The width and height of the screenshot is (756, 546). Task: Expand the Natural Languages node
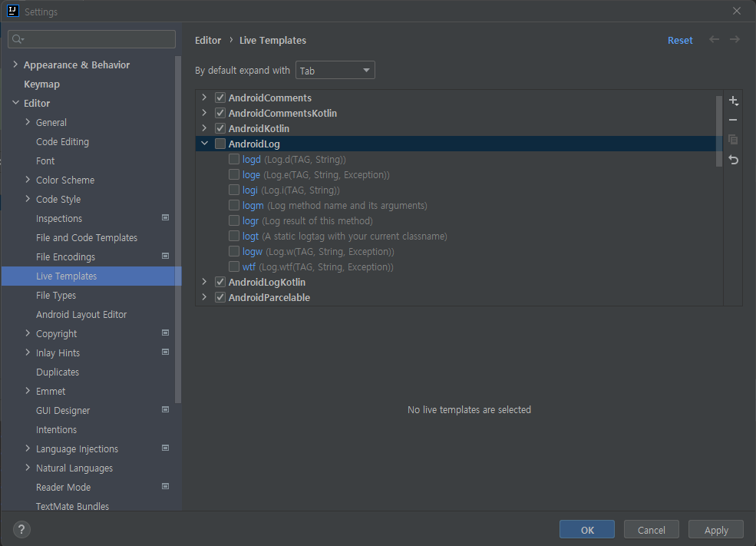pos(28,468)
